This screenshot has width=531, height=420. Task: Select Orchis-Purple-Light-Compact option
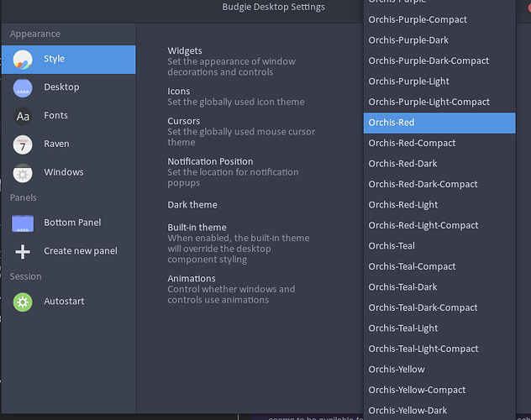(x=439, y=102)
